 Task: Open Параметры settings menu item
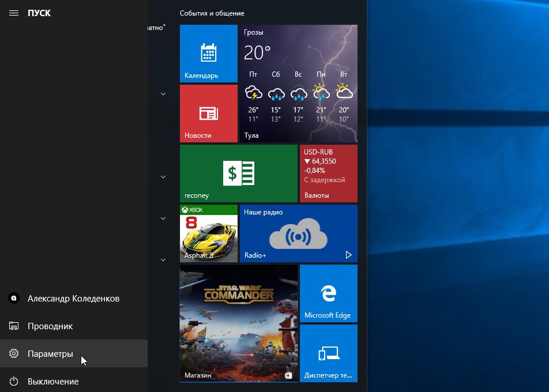point(50,354)
